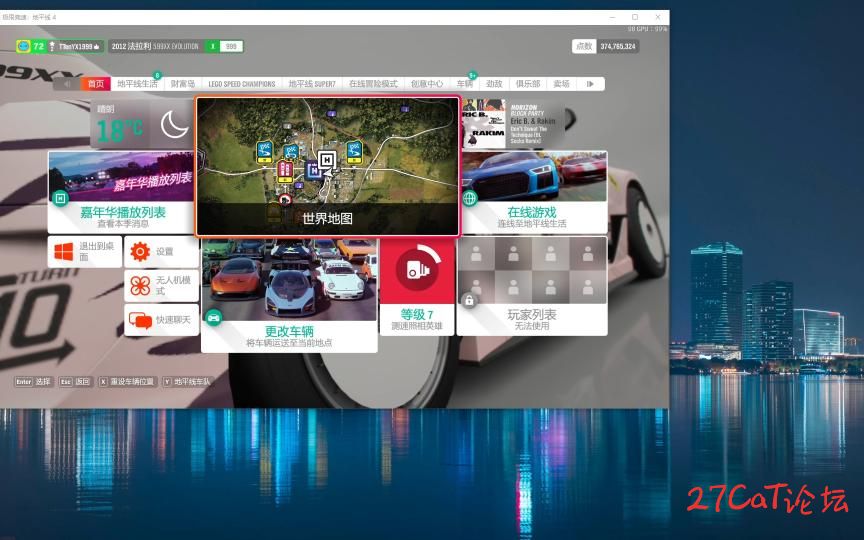
Task: Click the previous-tab arrow on the tab bar
Action: (67, 84)
